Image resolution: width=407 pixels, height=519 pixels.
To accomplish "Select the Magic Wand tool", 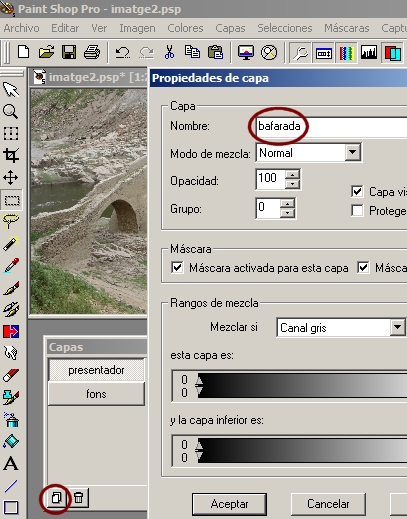I will [x=11, y=243].
